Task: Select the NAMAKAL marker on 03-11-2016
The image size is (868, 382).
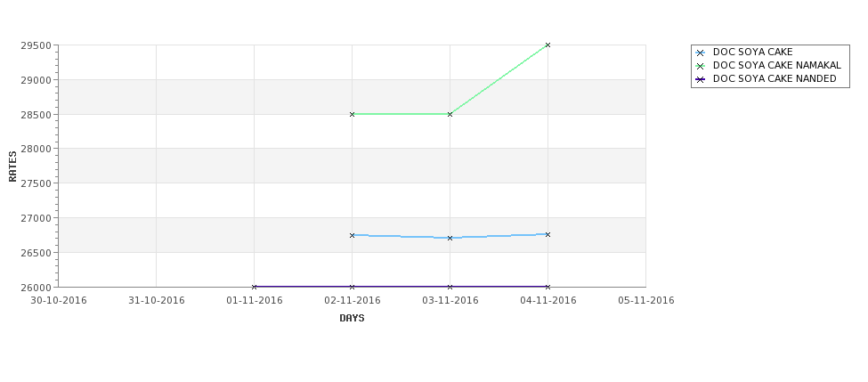Action: (x=450, y=114)
